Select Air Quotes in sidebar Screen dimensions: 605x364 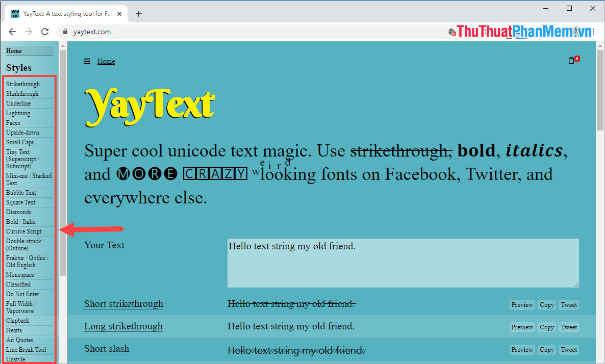(19, 340)
